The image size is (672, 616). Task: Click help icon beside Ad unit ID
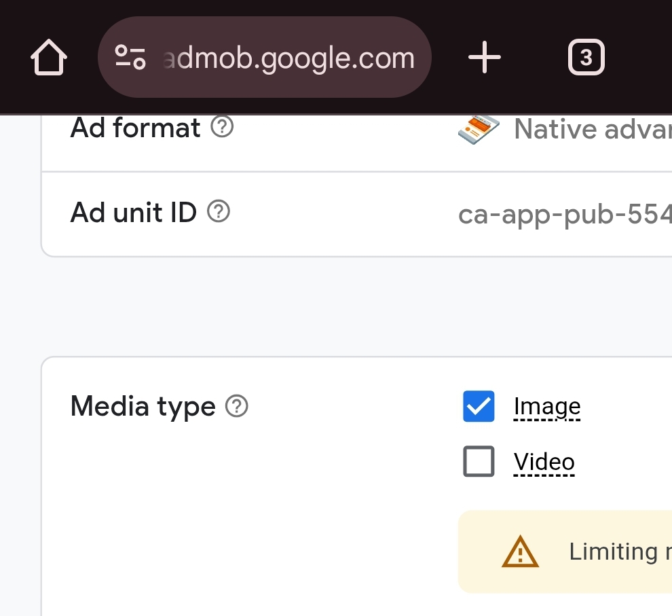click(x=219, y=212)
